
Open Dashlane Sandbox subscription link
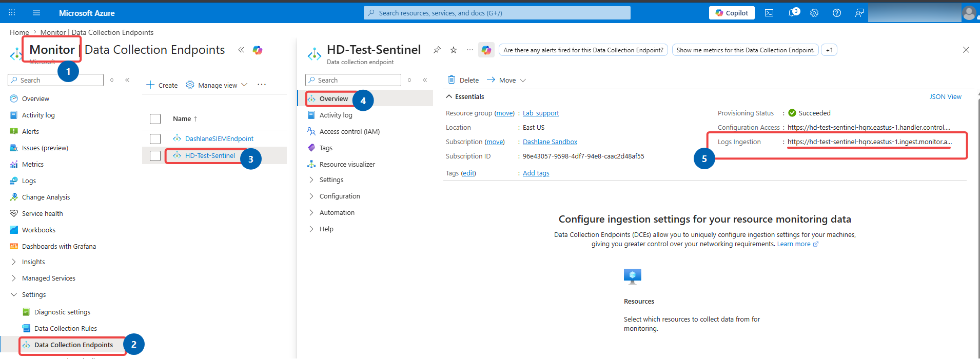(550, 142)
